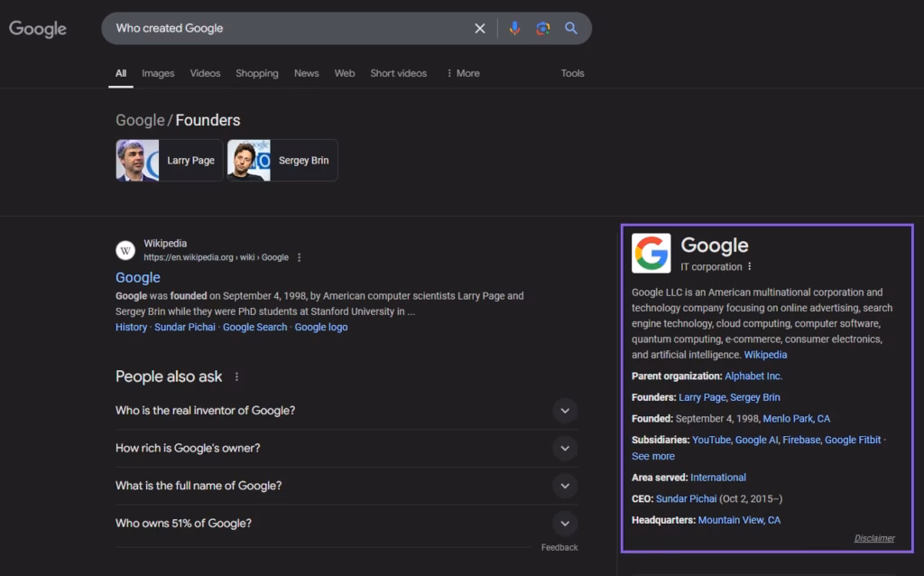Image resolution: width=924 pixels, height=576 pixels.
Task: Open three-dot options next to IT corporation label
Action: [751, 266]
